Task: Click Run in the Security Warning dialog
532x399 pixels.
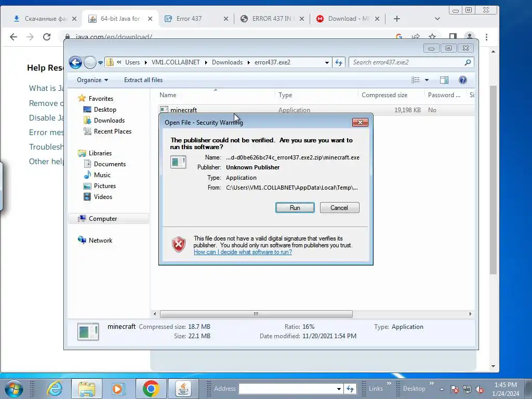Action: (295, 208)
